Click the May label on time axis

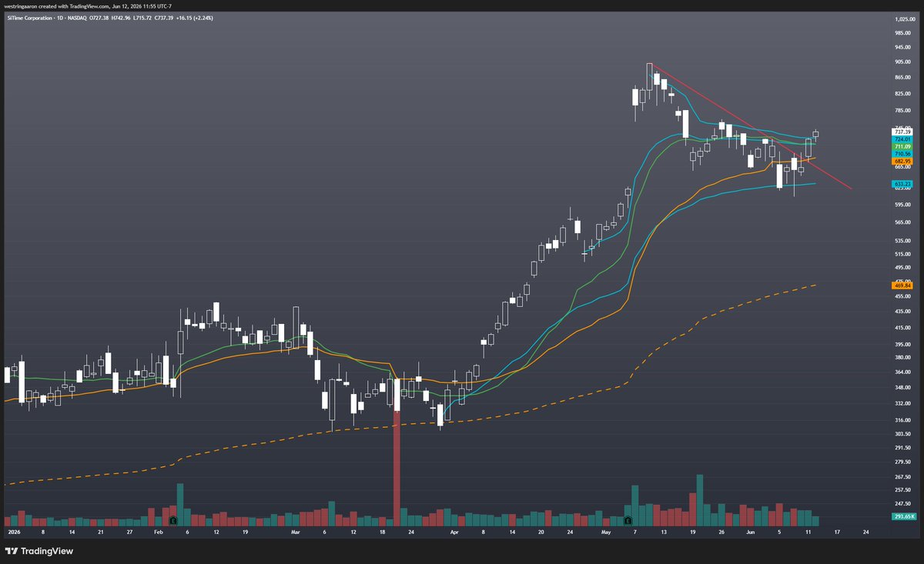(606, 532)
